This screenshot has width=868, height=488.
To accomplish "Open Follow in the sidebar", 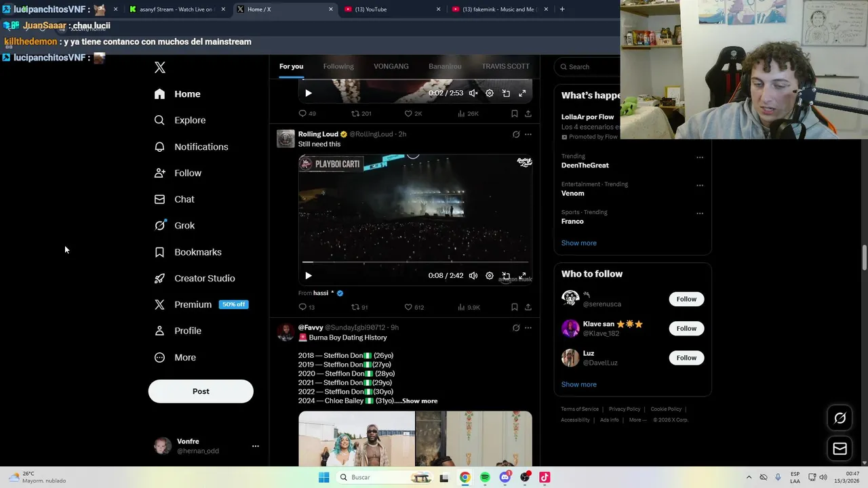I will (x=178, y=173).
